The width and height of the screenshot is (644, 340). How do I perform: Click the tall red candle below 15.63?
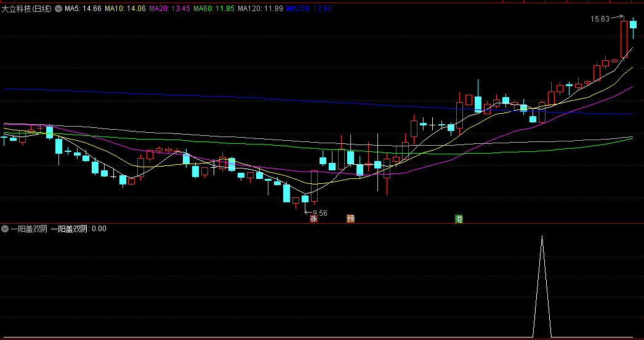tap(624, 39)
